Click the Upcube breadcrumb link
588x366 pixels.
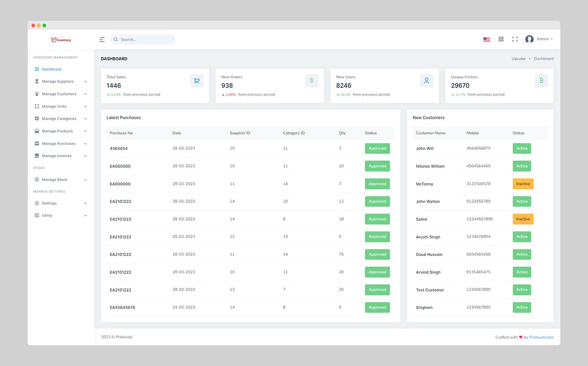(518, 59)
